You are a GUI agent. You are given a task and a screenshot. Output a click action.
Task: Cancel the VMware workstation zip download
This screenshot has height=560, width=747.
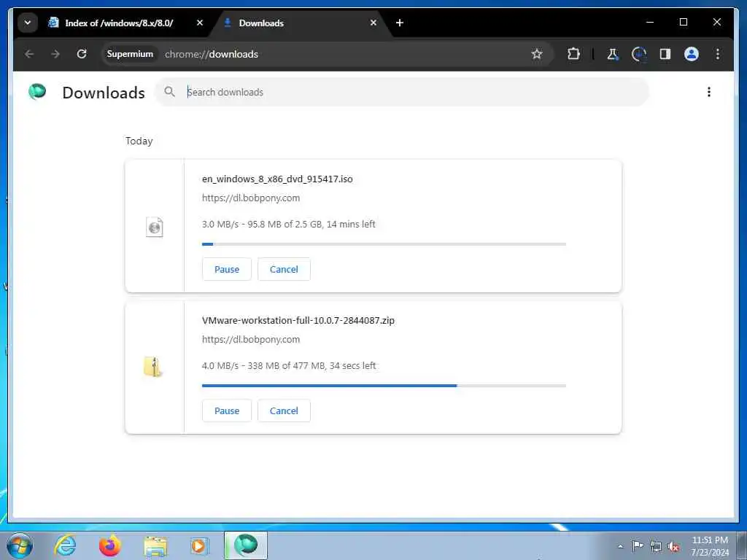coord(284,411)
